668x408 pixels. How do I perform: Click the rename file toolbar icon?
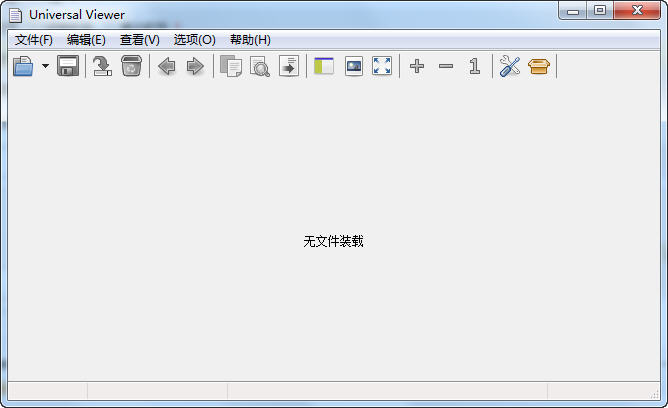[102, 66]
